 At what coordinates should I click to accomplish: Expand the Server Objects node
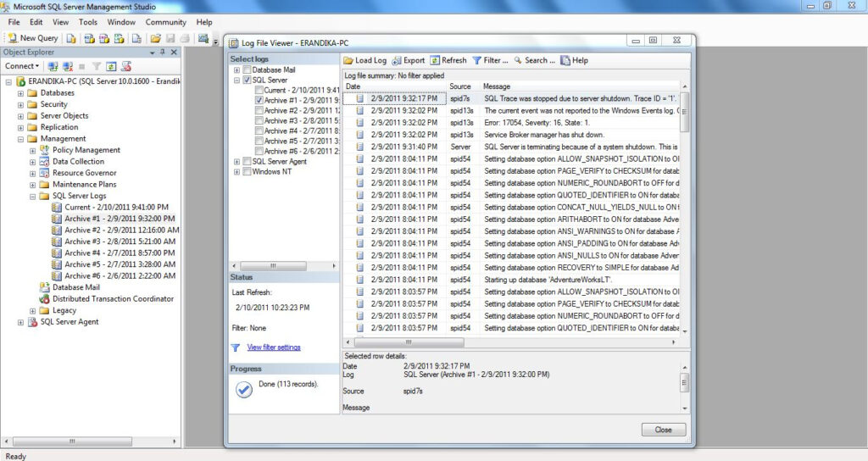20,116
